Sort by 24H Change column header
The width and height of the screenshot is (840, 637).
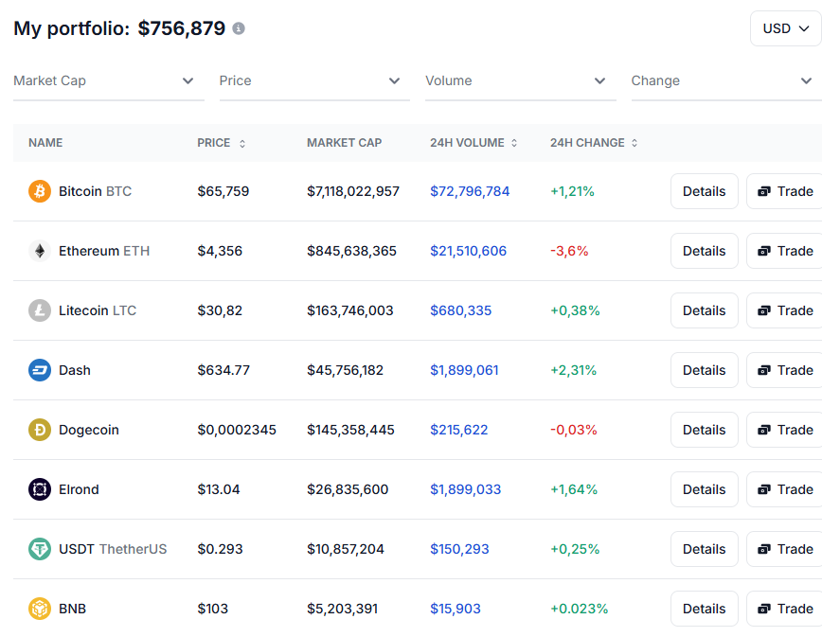click(594, 143)
